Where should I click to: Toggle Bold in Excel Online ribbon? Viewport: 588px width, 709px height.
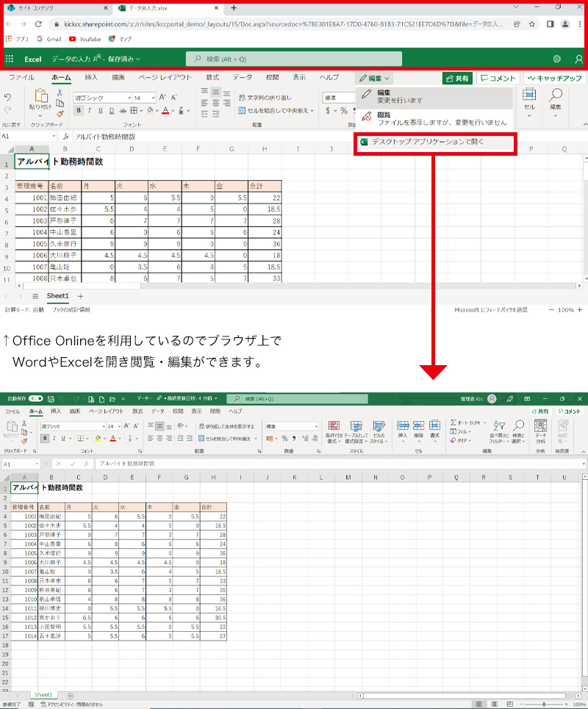pos(79,110)
